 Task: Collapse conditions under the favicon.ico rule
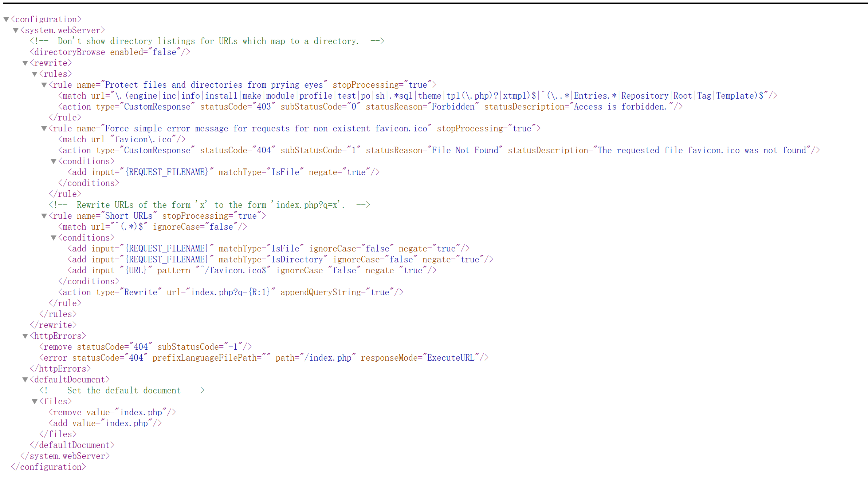coord(54,161)
